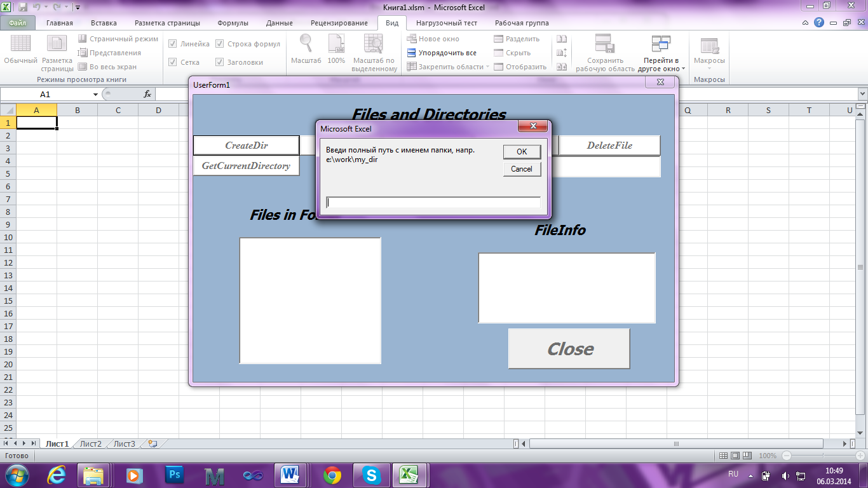
Task: Toggle the Заголовки checkbox
Action: coord(220,62)
